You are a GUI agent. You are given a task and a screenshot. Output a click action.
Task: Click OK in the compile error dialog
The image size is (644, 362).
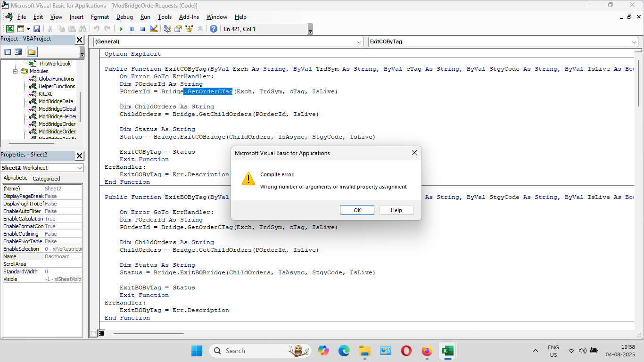coord(357,210)
